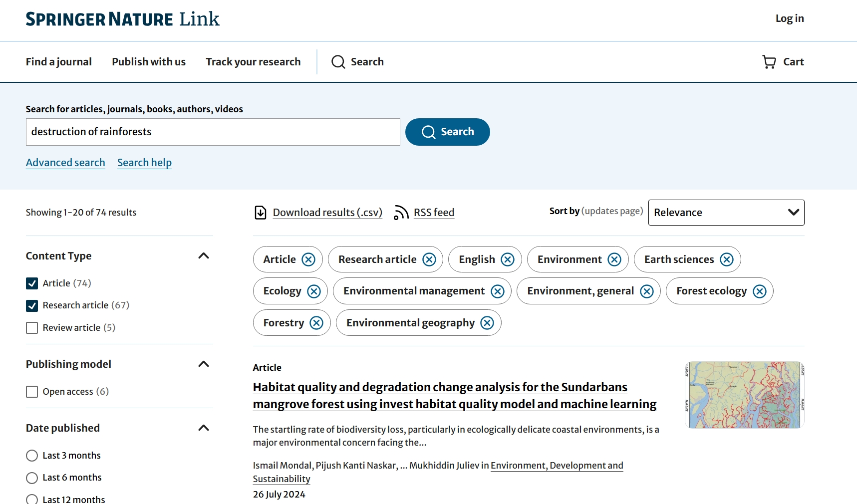Click the RSS feed icon
The height and width of the screenshot is (504, 857).
401,213
